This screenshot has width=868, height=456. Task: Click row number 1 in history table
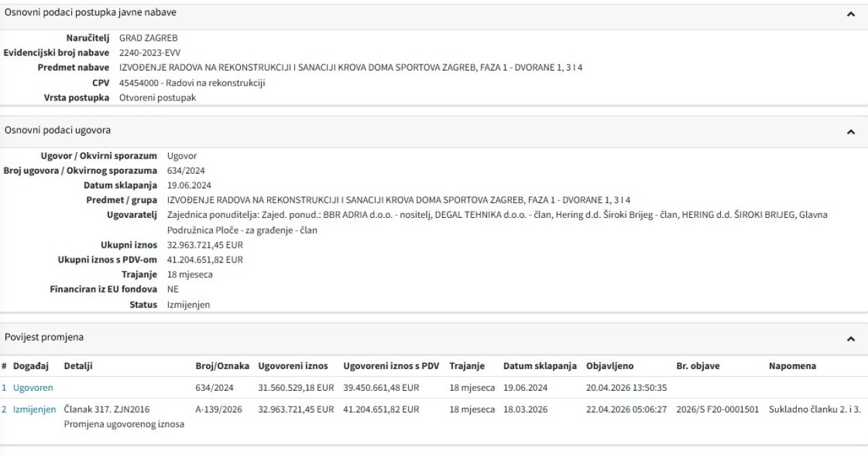tap(4, 387)
